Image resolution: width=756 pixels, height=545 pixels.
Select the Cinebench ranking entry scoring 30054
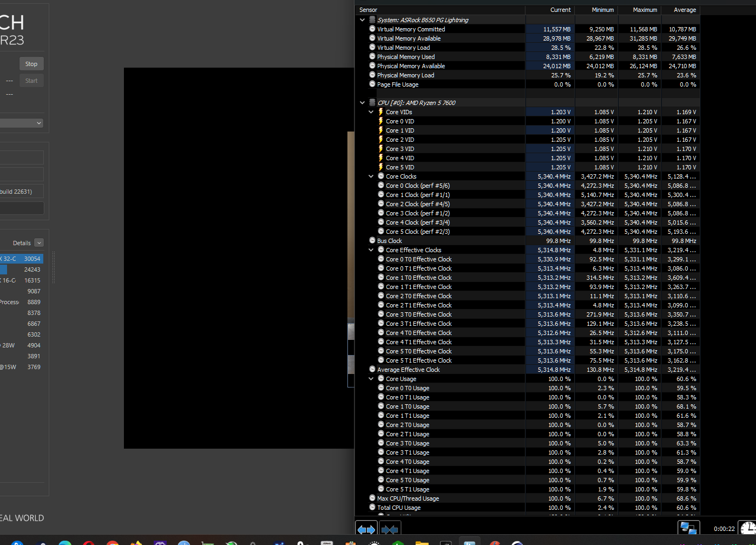[22, 259]
